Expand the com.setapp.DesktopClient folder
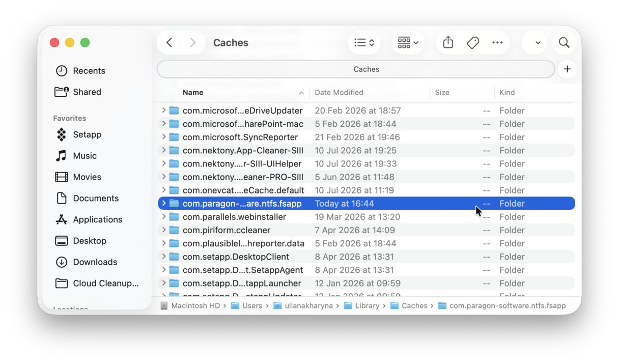The width and height of the screenshot is (619, 364). tap(164, 257)
